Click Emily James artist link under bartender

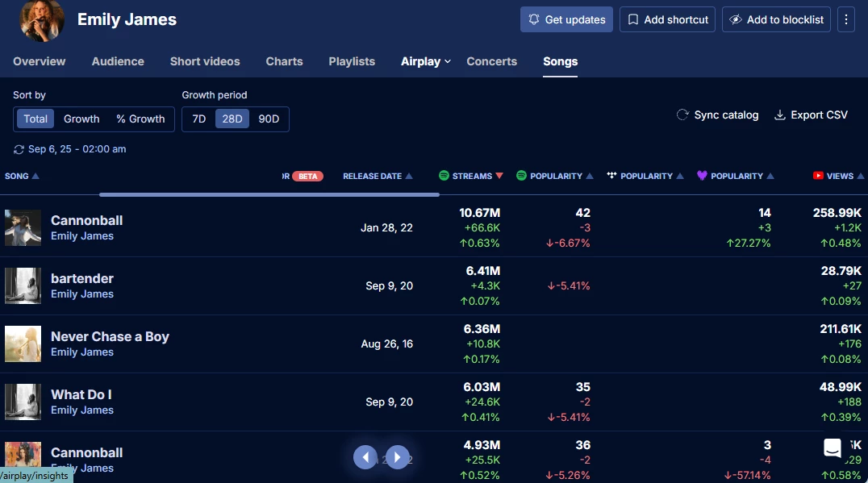click(x=82, y=294)
